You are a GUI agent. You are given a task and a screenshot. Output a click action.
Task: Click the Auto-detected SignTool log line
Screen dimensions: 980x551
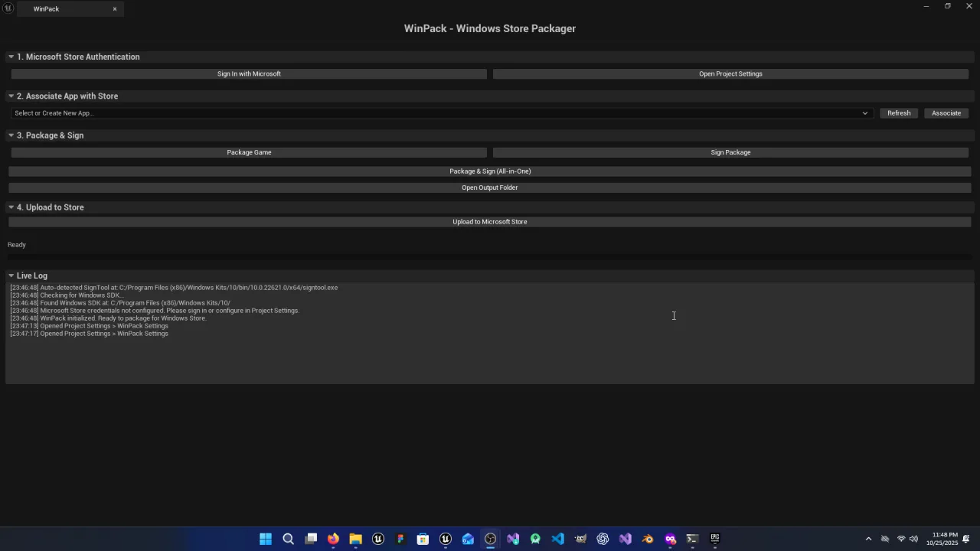click(174, 288)
